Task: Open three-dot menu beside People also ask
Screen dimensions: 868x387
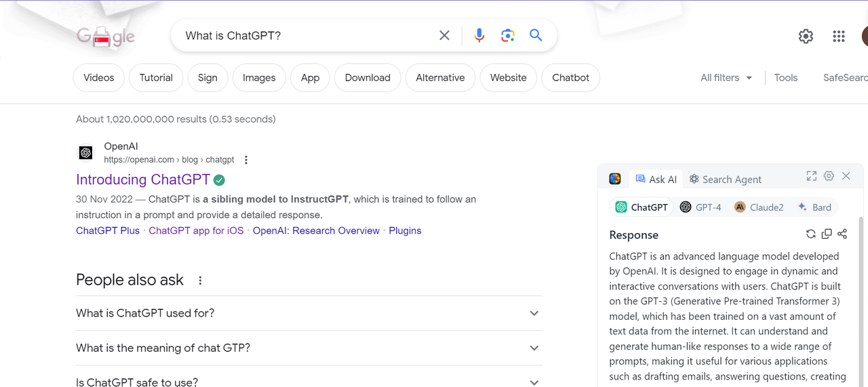Action: (x=200, y=281)
